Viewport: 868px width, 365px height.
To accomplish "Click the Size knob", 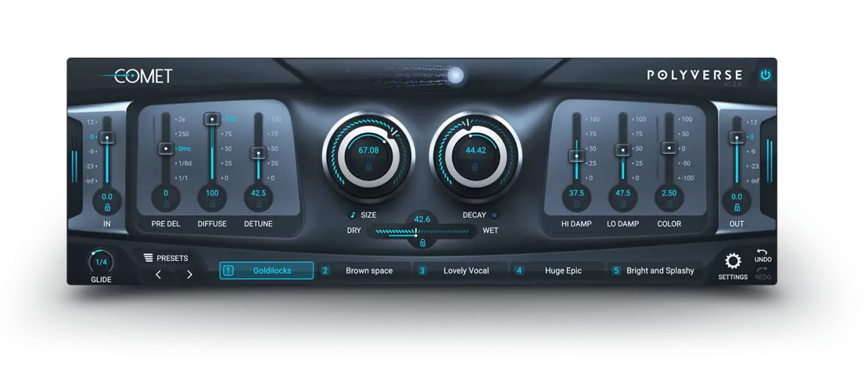I will (x=368, y=155).
